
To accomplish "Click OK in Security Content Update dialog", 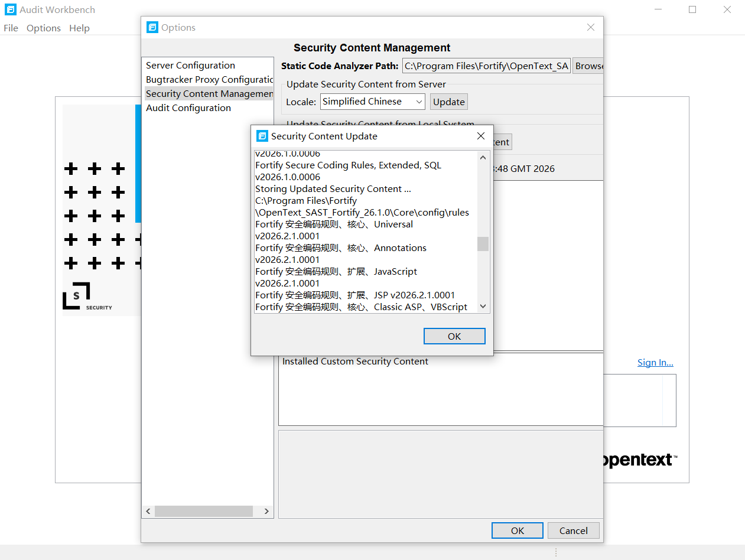I will pos(454,336).
